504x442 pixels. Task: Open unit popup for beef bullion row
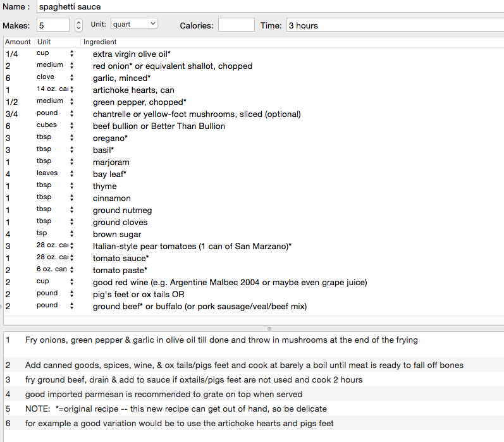tap(71, 126)
